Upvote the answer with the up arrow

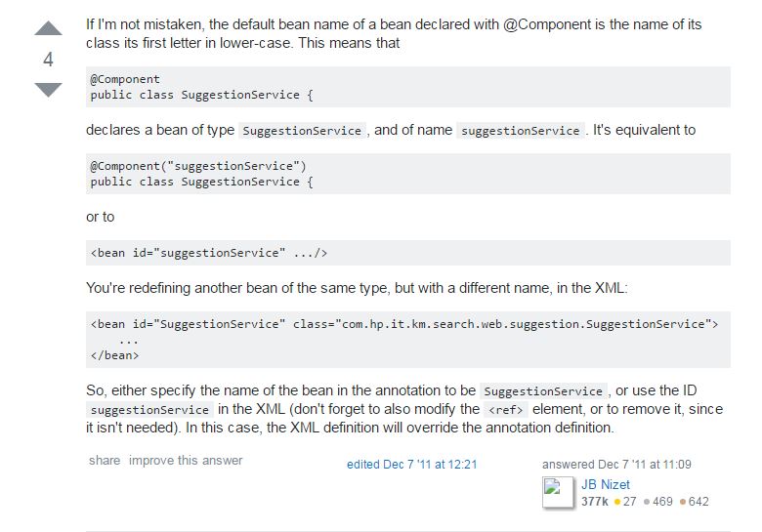(x=48, y=28)
